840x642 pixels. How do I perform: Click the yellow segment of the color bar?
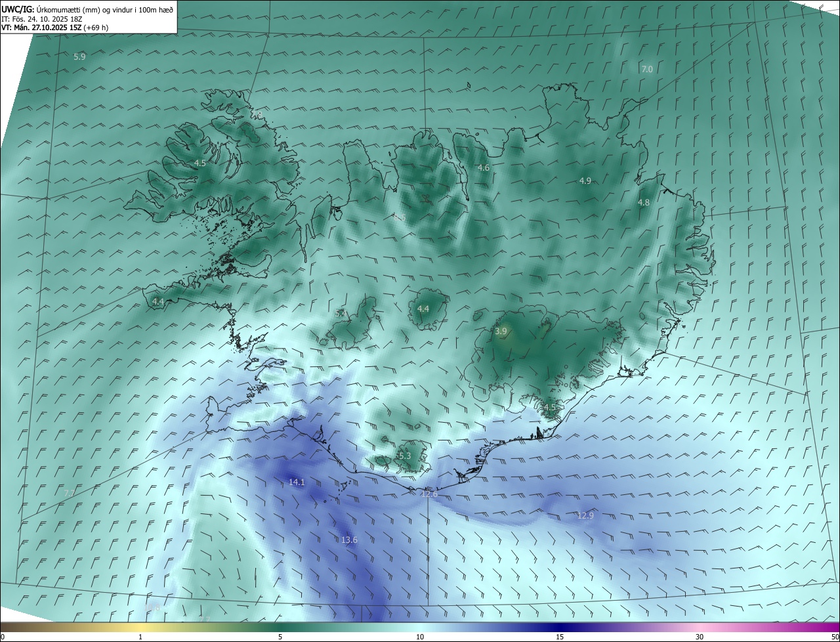140,628
